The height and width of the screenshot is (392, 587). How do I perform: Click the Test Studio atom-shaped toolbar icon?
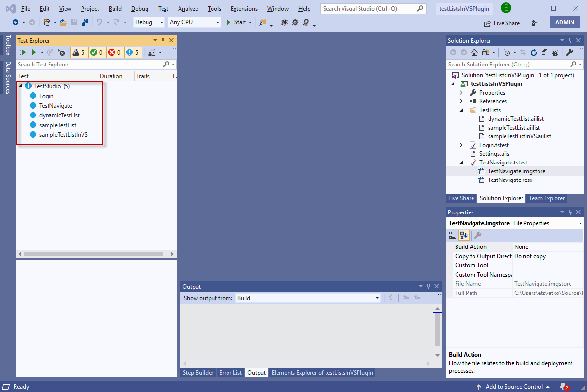284,22
